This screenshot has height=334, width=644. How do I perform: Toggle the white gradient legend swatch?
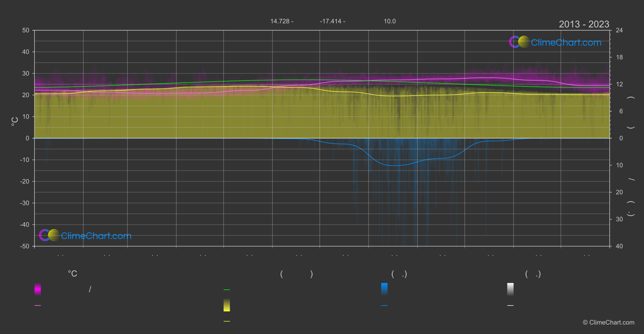tap(511, 289)
